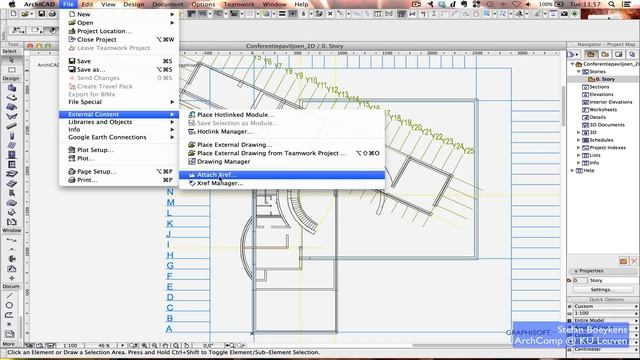Choose Attach Xref… from External Content submenu
This screenshot has height=360, width=640.
click(282, 175)
